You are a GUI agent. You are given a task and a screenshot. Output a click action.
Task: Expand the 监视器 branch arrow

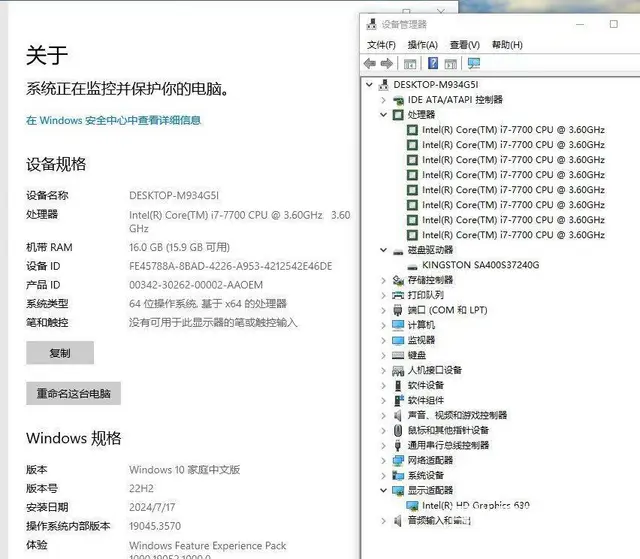click(x=383, y=340)
